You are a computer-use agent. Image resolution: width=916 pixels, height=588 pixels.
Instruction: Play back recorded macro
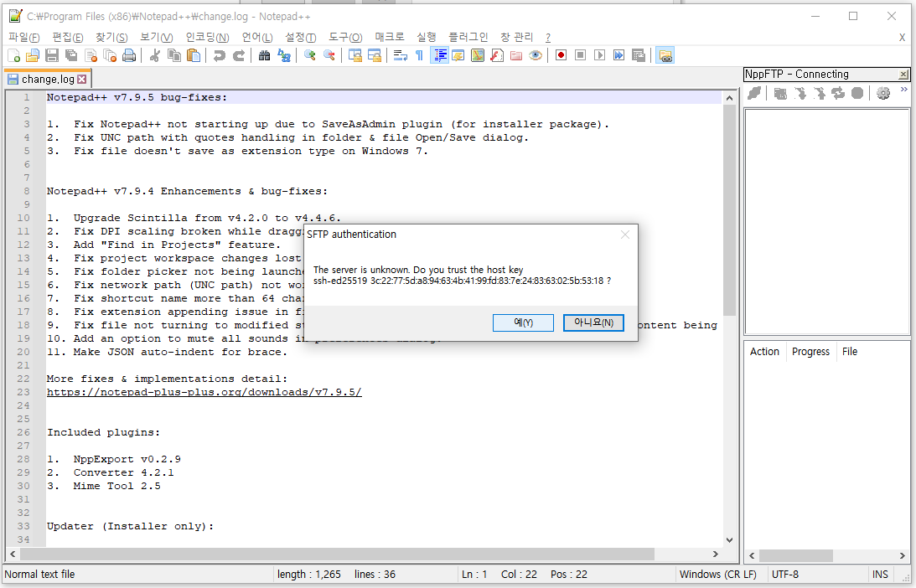599,55
